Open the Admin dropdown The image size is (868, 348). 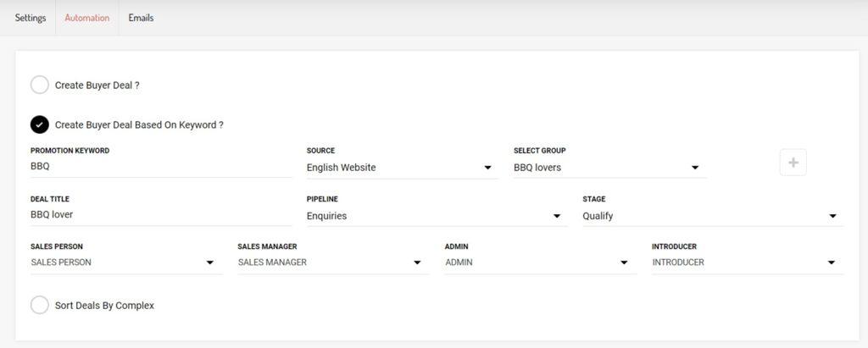pos(539,262)
